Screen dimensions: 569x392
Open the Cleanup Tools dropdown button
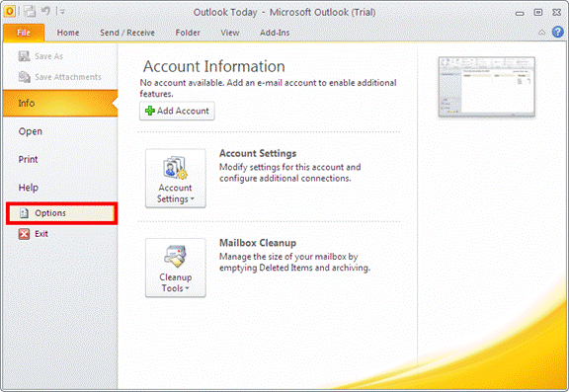(176, 268)
